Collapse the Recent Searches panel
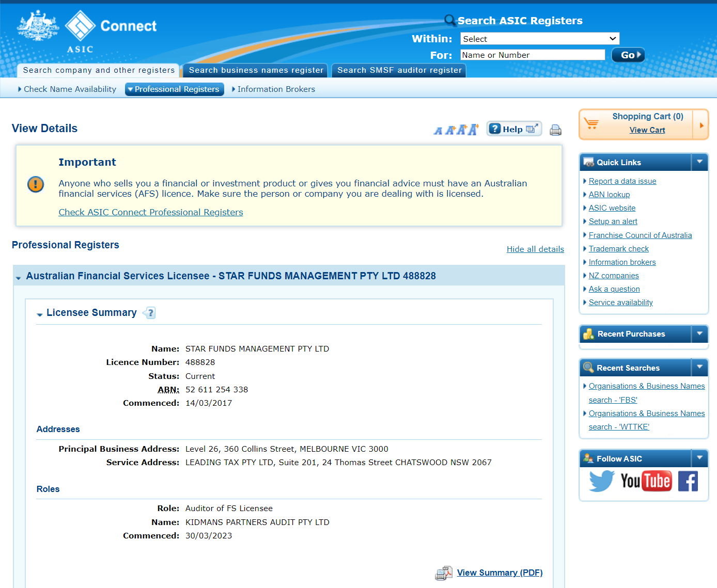The image size is (717, 588). pyautogui.click(x=699, y=368)
